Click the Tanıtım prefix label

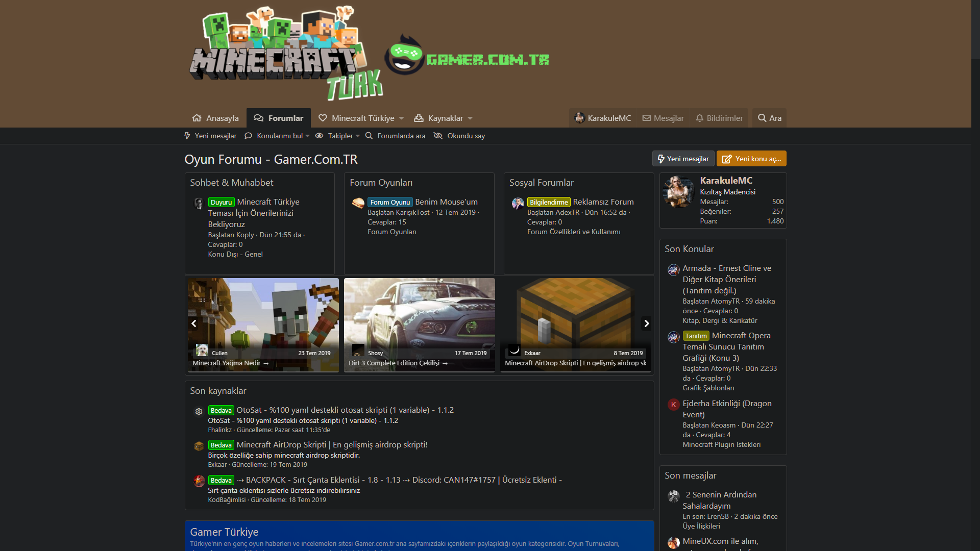tap(696, 336)
